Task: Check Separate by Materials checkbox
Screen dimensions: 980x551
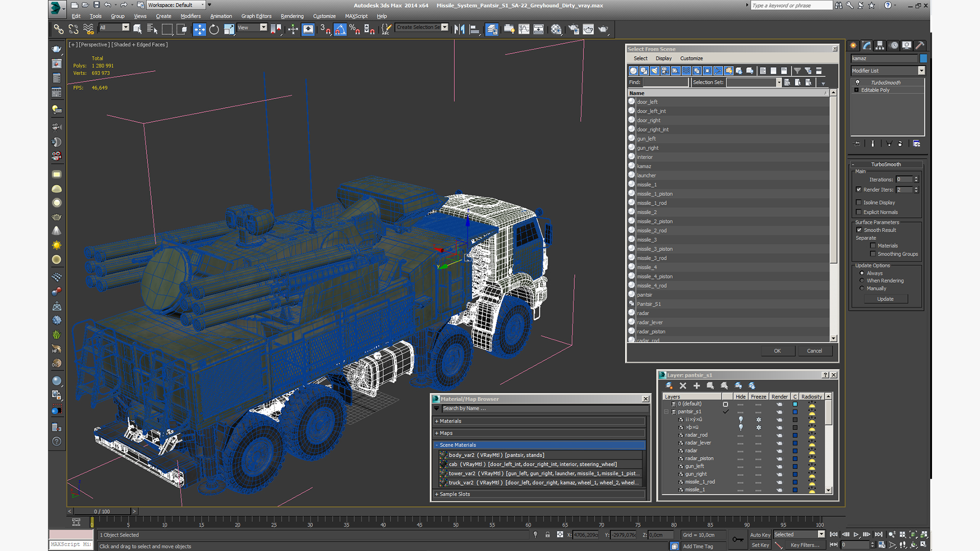Action: click(x=873, y=246)
